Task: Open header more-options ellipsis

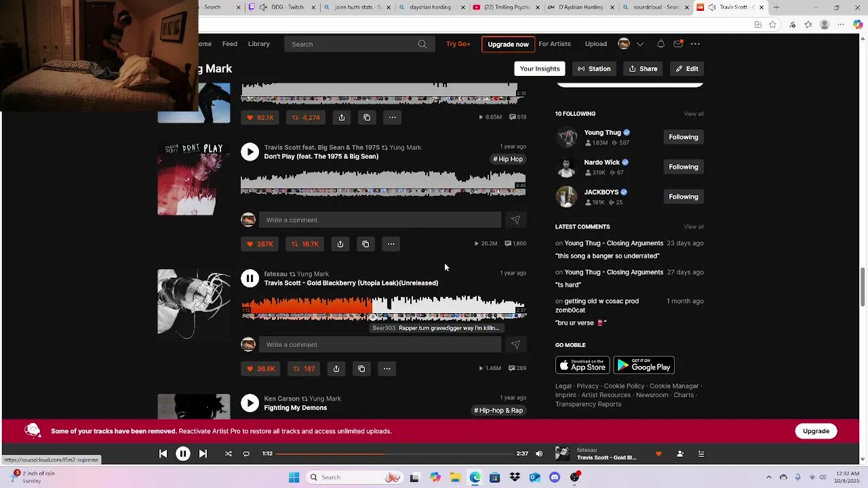Action: pos(695,44)
